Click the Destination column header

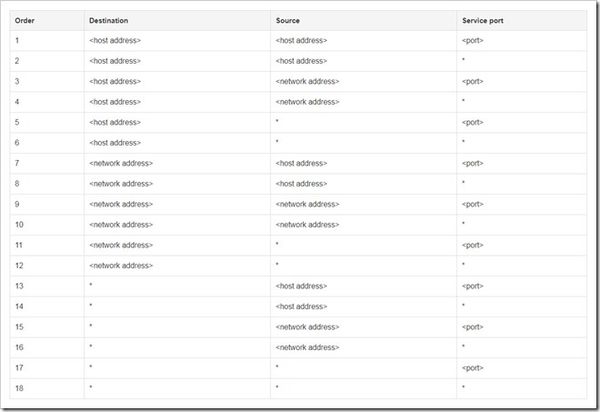108,20
